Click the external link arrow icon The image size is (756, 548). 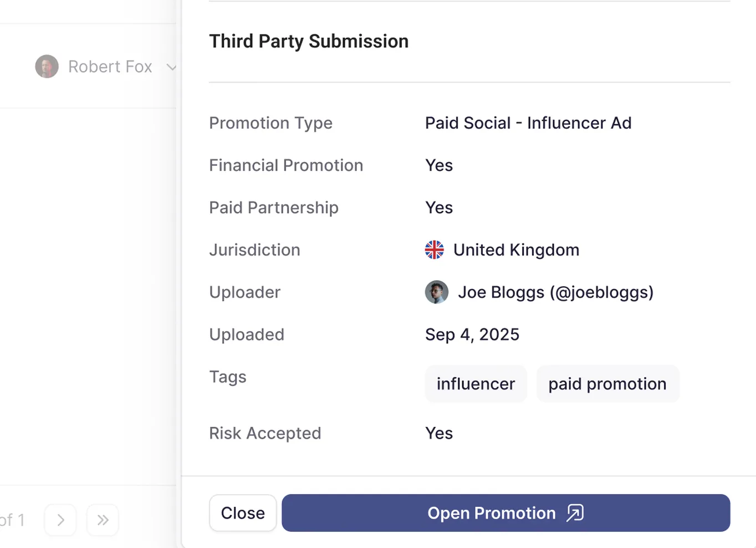575,513
